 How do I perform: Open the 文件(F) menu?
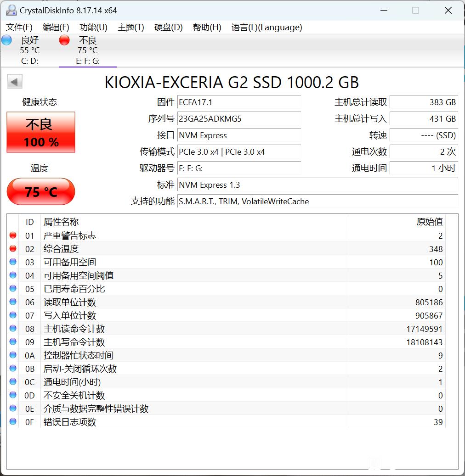pyautogui.click(x=19, y=28)
